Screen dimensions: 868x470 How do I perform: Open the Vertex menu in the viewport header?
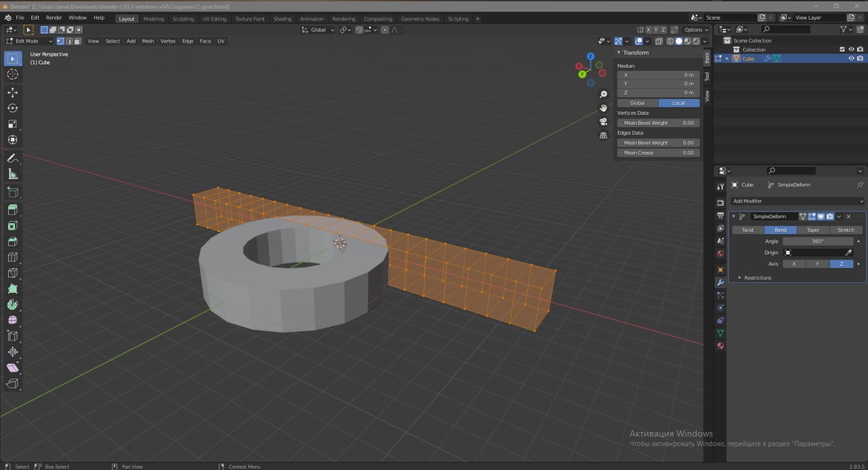[167, 41]
